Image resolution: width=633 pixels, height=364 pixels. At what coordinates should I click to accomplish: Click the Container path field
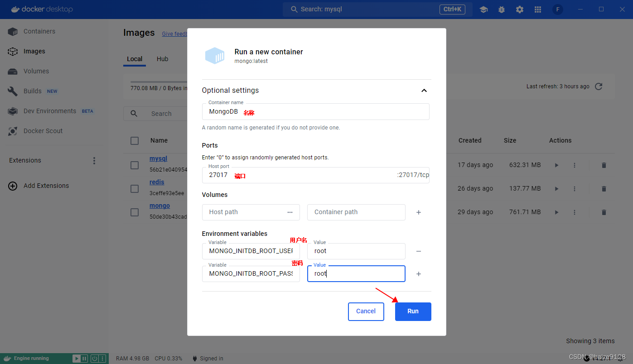356,212
